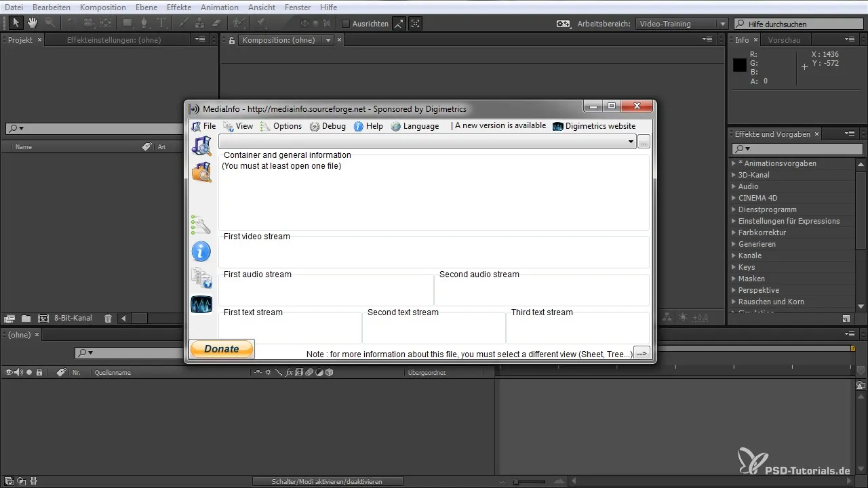Toggle the timeline lock column icon

[x=39, y=372]
